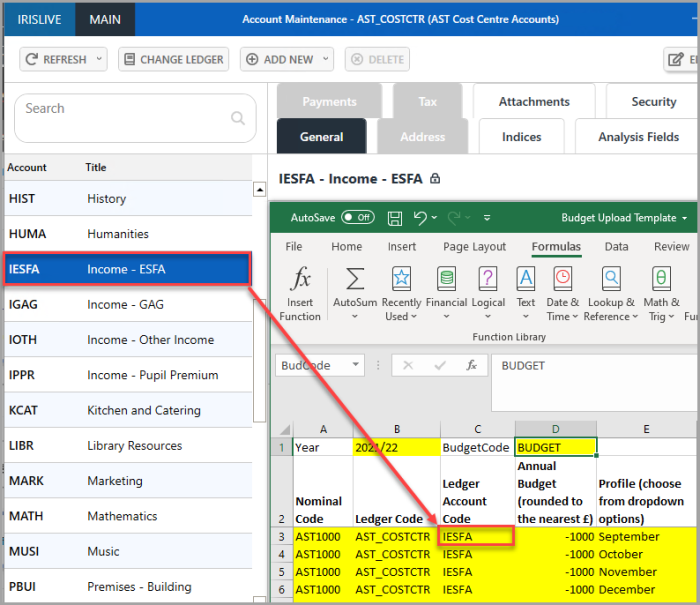Open the Page Layout ribbon tab
Image resolution: width=700 pixels, height=605 pixels.
[x=474, y=247]
